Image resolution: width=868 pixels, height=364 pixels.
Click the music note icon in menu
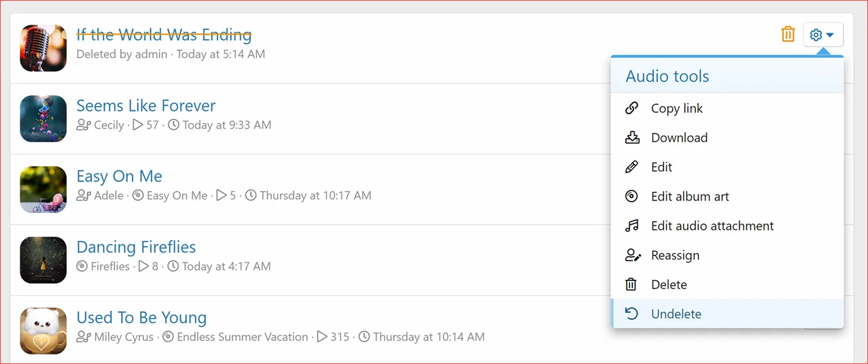[631, 226]
